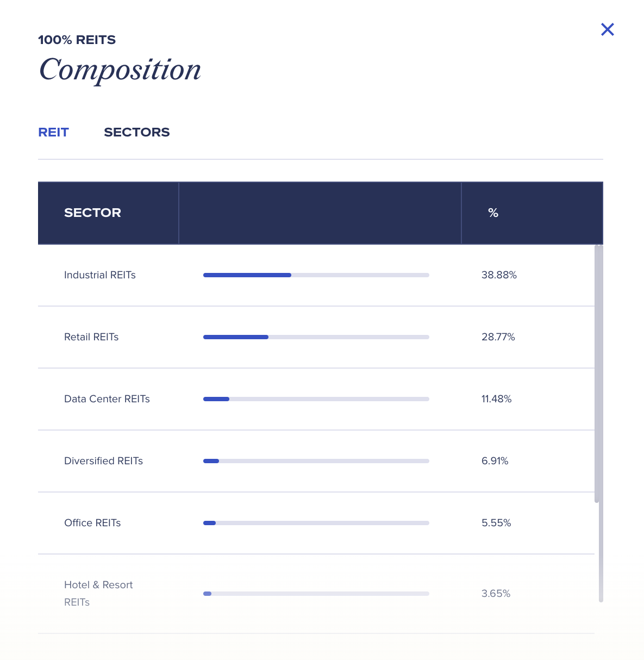Close the Composition dialog with the X icon

[607, 29]
